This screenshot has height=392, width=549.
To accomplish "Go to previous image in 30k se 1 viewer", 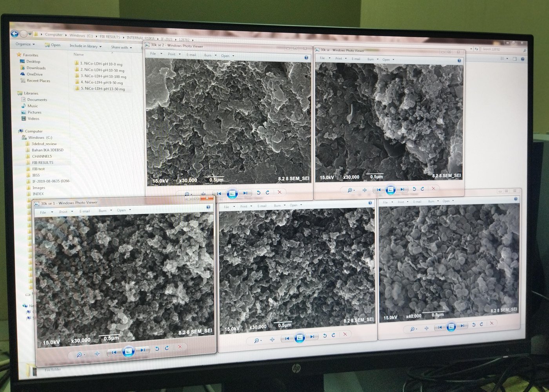I will click(x=114, y=352).
